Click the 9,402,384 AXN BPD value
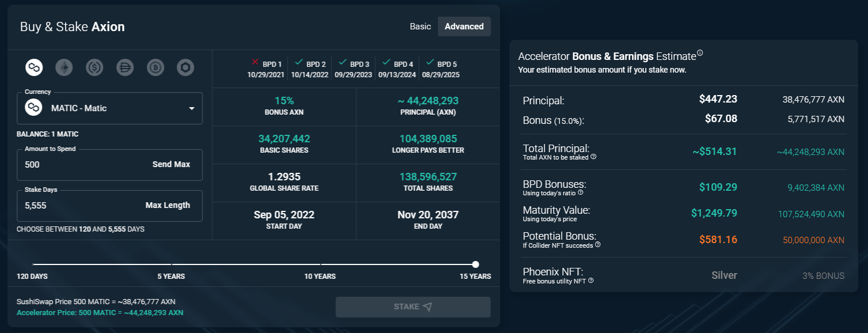 816,188
